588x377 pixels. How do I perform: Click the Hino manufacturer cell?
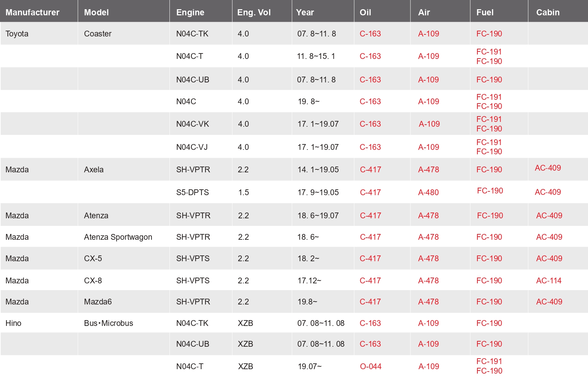(x=13, y=323)
